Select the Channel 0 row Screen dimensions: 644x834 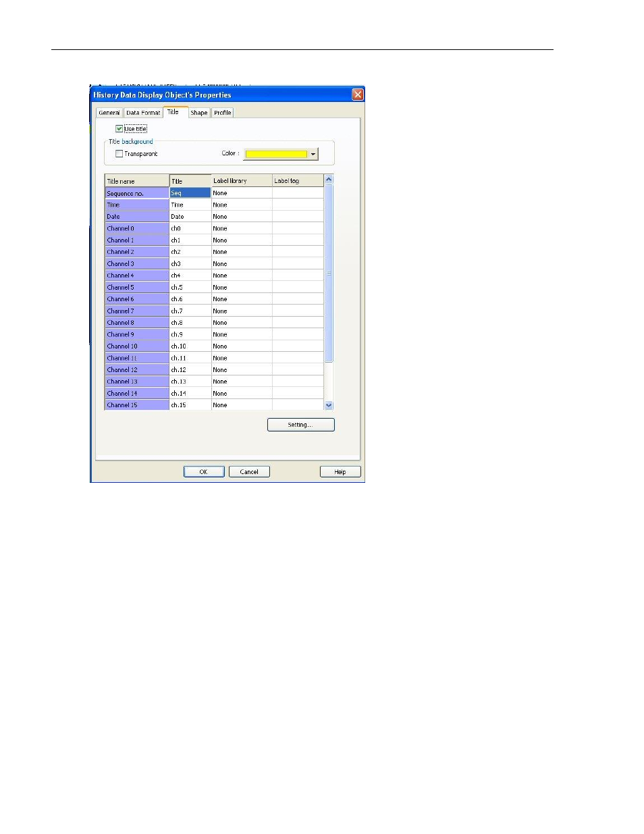(x=137, y=228)
